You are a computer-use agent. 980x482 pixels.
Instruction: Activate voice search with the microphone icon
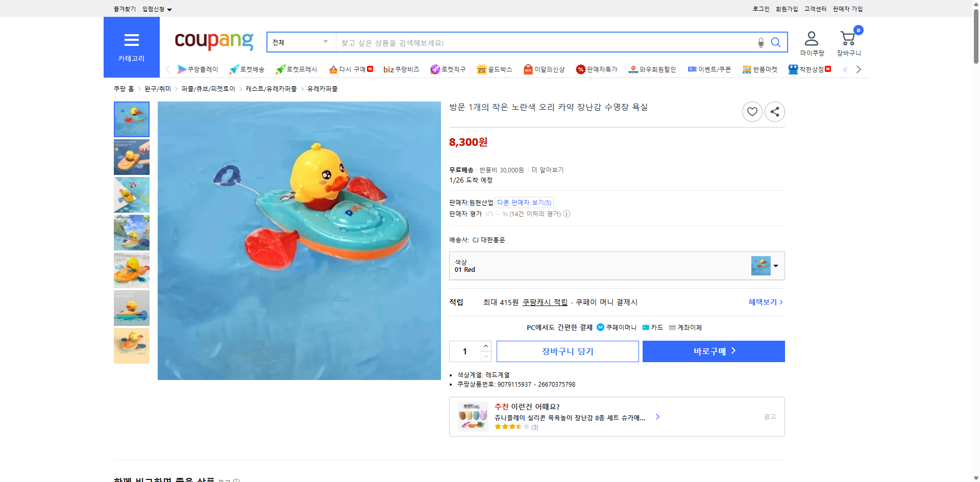point(760,42)
